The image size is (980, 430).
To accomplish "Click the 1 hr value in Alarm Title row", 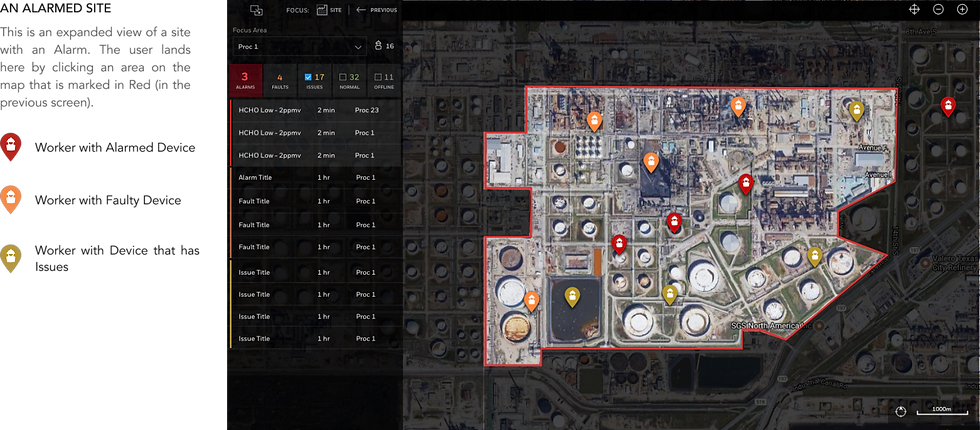I will click(x=324, y=178).
